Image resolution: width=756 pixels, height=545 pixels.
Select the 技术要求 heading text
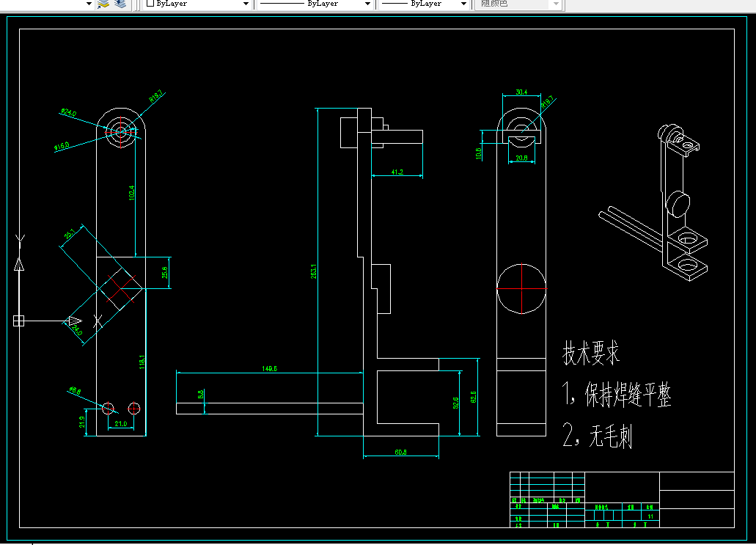tap(591, 353)
